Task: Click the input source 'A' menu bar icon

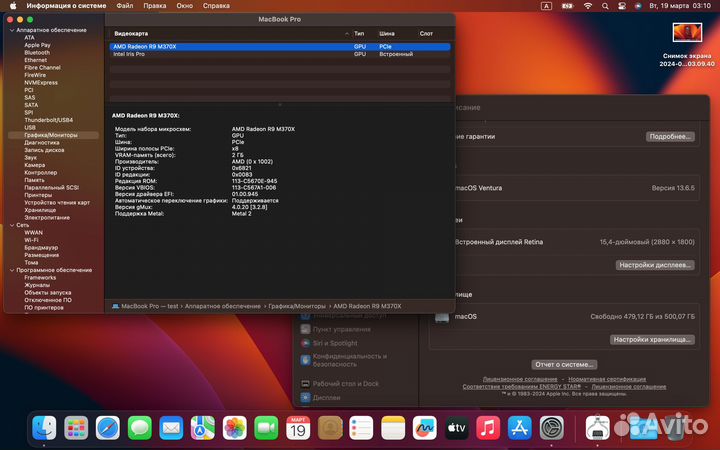Action: [x=546, y=6]
